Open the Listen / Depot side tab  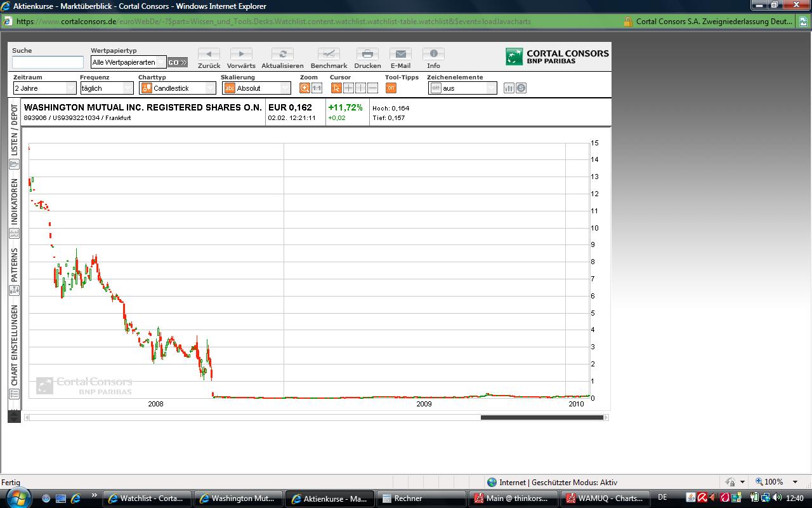coord(15,131)
